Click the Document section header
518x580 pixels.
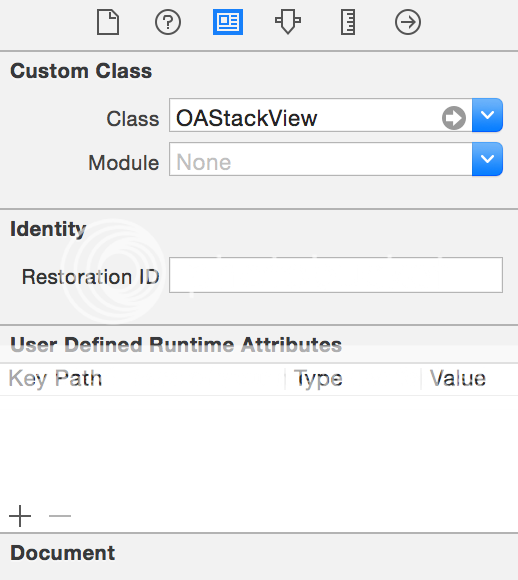[63, 553]
